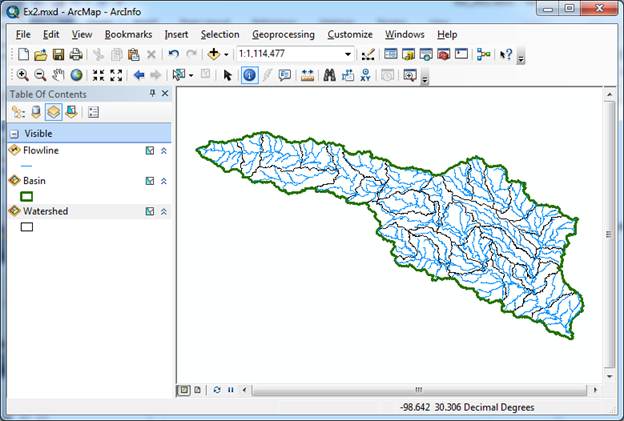
Task: Select the Zoom In tool
Action: (x=22, y=75)
